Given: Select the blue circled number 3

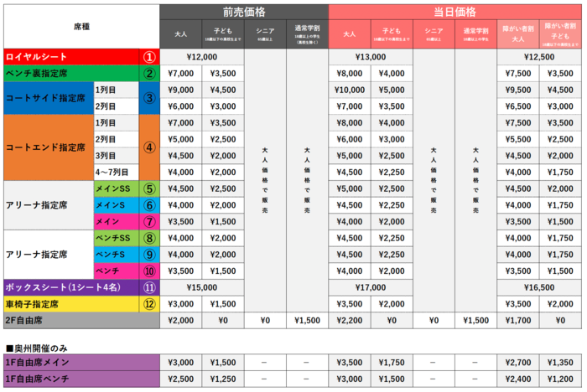Looking at the screenshot, I should 148,98.
